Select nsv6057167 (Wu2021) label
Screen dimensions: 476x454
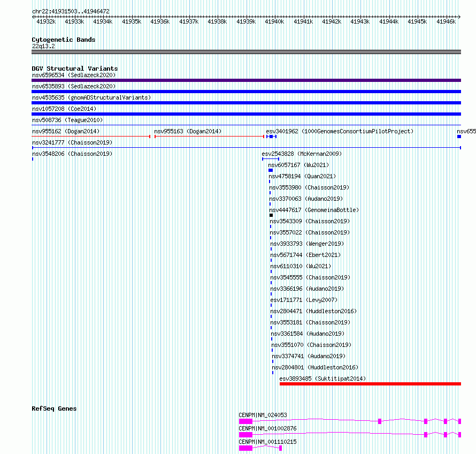tap(298, 165)
